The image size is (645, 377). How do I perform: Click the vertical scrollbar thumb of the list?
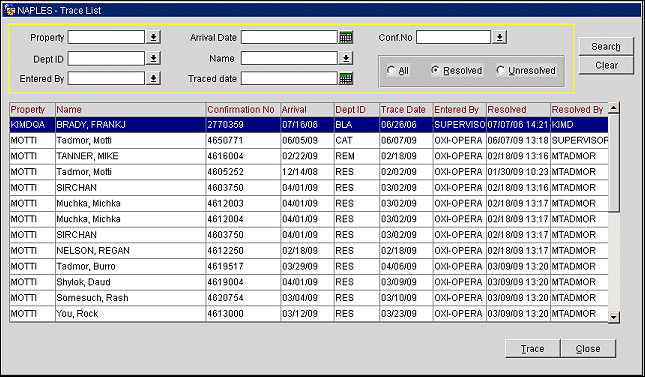point(614,163)
